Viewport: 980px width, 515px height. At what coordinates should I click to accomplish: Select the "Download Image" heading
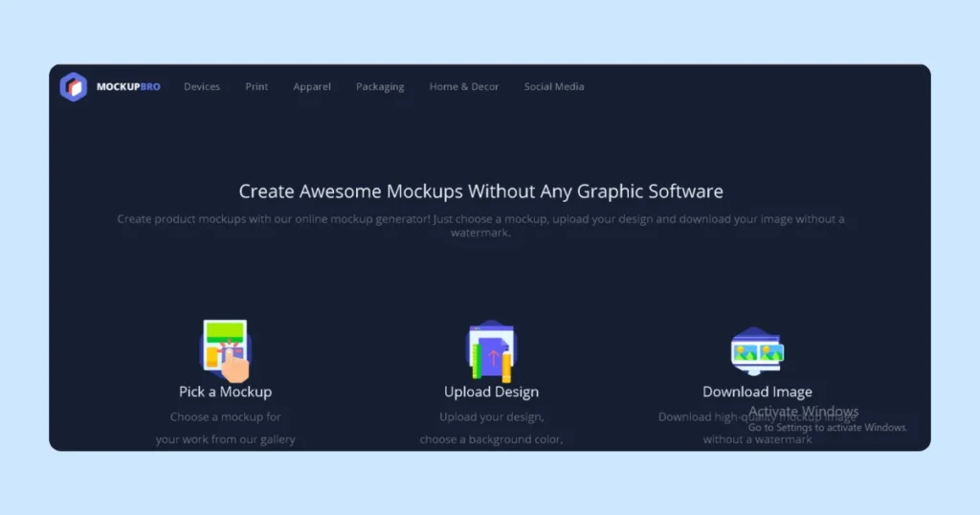(x=757, y=392)
